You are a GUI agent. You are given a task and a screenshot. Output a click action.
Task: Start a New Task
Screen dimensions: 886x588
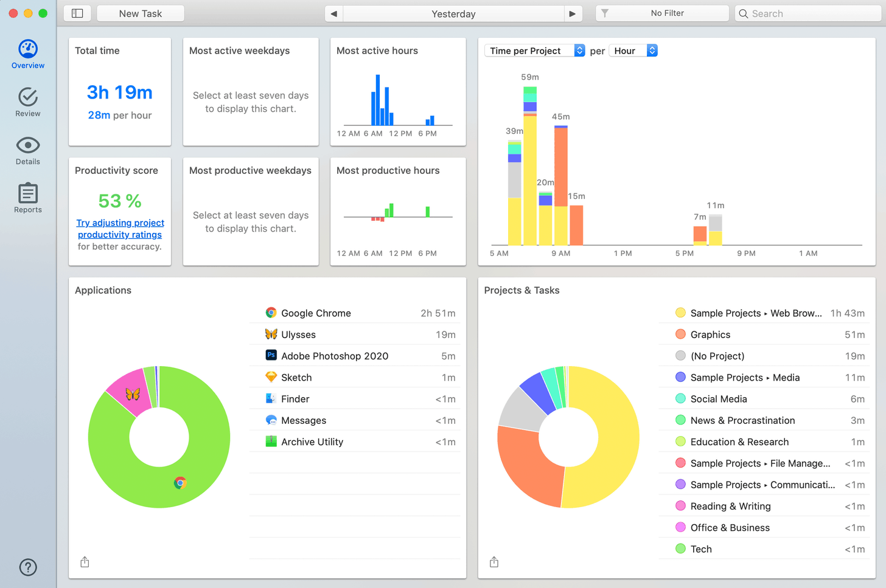tap(140, 13)
